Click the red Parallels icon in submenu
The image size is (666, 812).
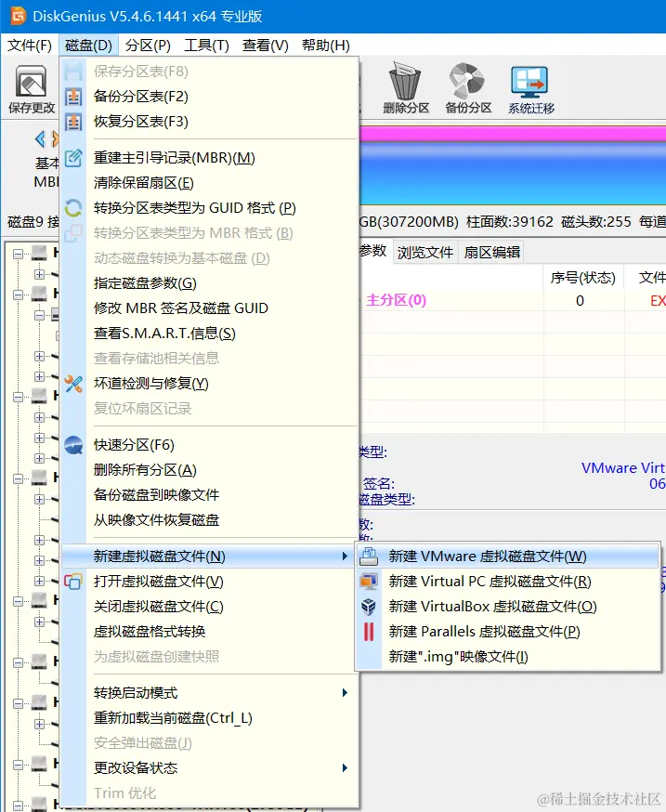(x=369, y=631)
